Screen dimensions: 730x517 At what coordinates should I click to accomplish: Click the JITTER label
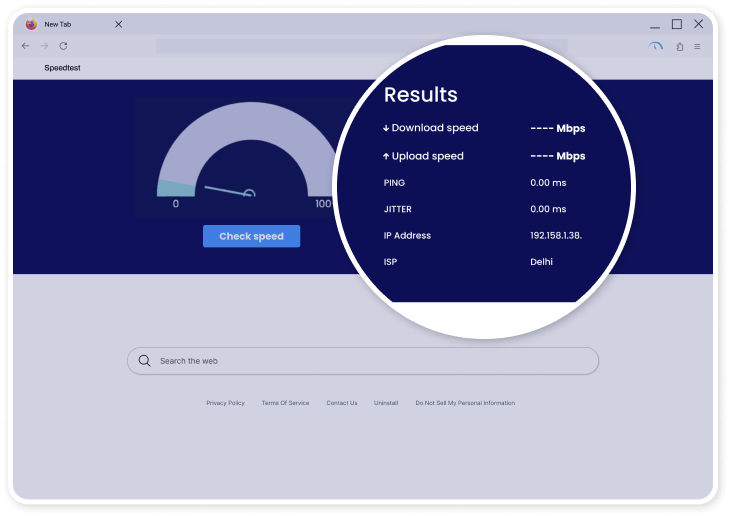click(x=398, y=209)
